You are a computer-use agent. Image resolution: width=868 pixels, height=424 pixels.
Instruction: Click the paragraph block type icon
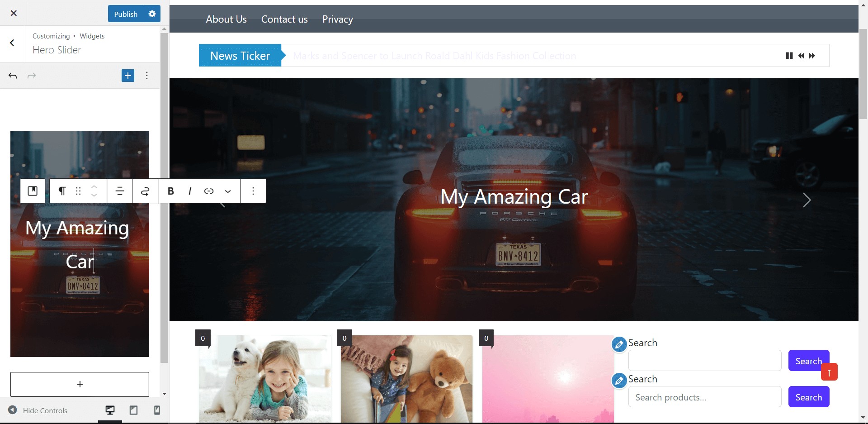(x=62, y=191)
